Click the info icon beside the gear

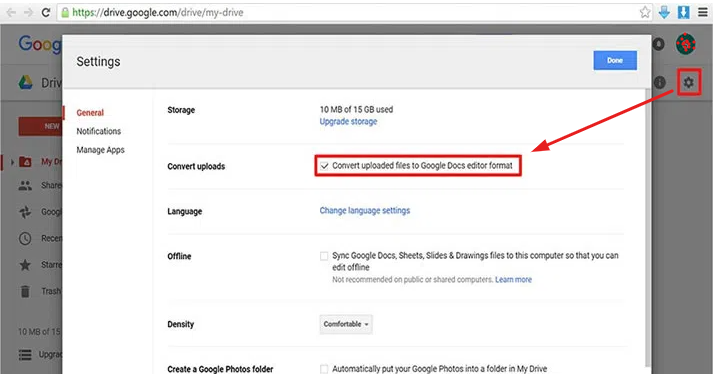click(659, 83)
